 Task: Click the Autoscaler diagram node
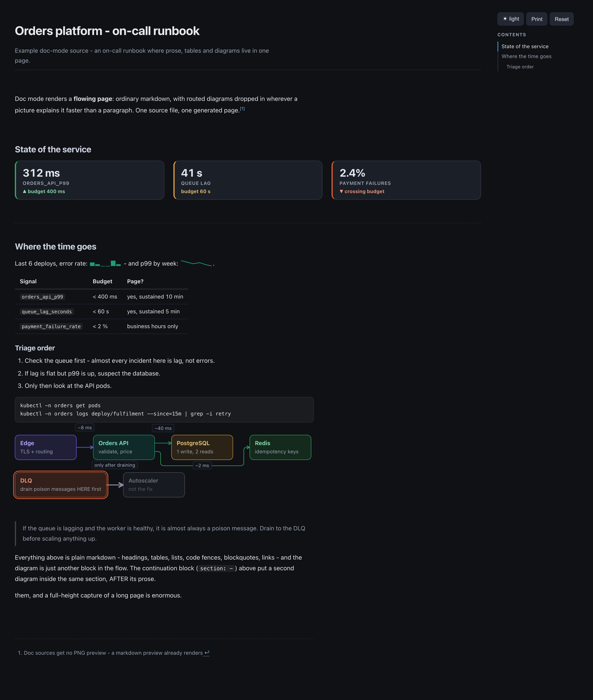pyautogui.click(x=154, y=485)
